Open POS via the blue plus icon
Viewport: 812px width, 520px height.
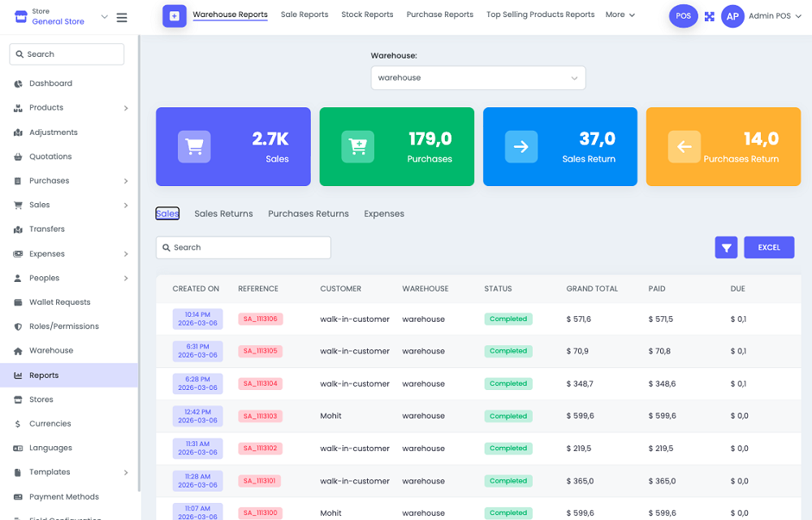[x=174, y=15]
